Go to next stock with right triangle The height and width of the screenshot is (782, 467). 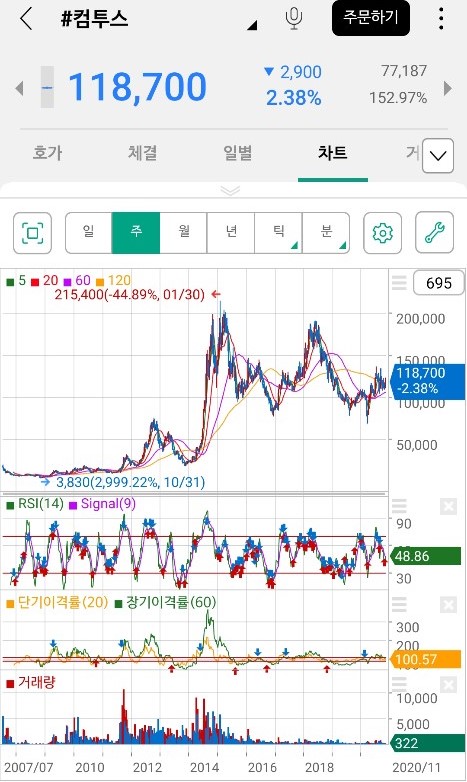pos(448,88)
